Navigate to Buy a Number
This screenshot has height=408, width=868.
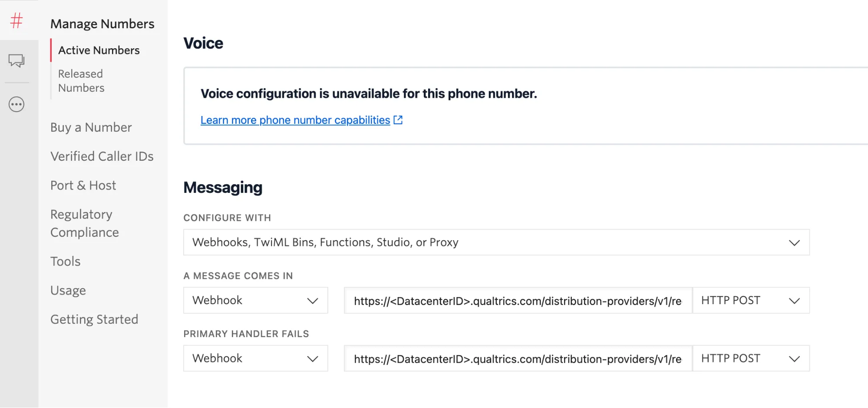[x=91, y=127]
